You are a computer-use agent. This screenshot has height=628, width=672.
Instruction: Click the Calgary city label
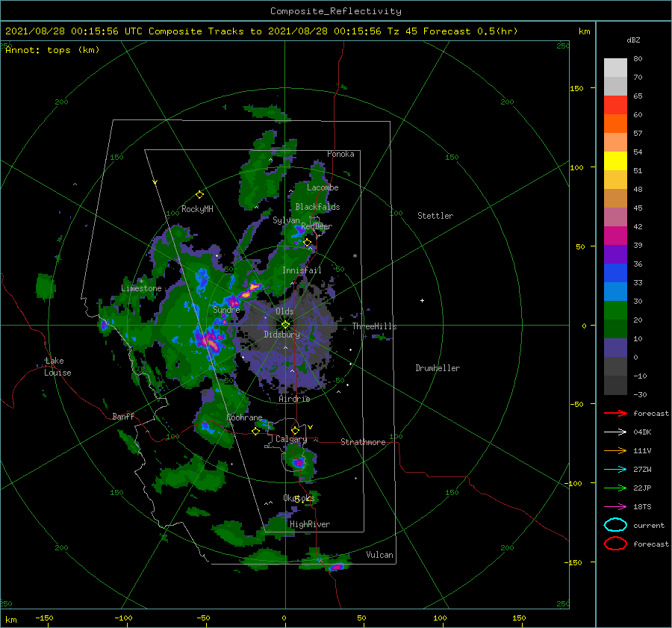click(291, 439)
